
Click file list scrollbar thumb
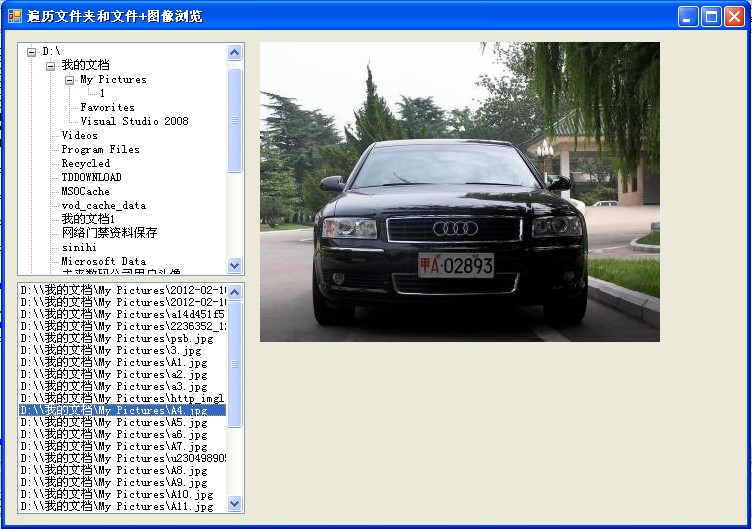[x=235, y=364]
